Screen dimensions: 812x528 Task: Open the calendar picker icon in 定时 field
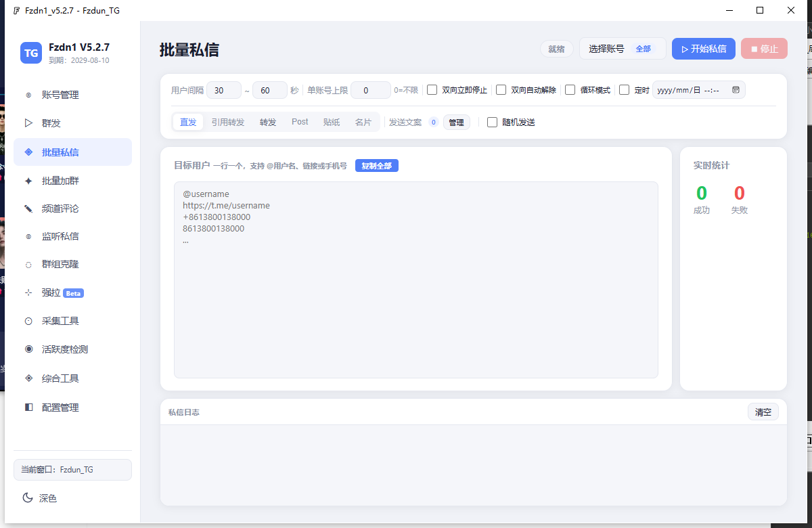pyautogui.click(x=736, y=89)
